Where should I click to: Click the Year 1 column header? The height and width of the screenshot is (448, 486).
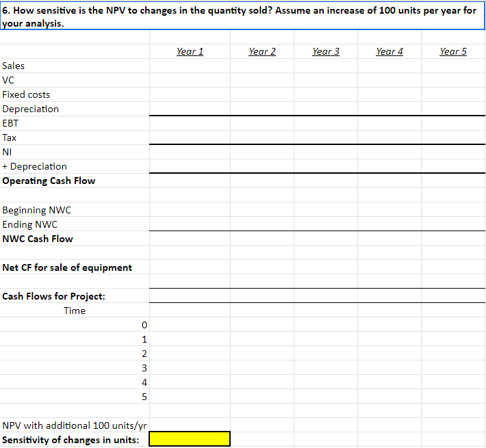(190, 51)
